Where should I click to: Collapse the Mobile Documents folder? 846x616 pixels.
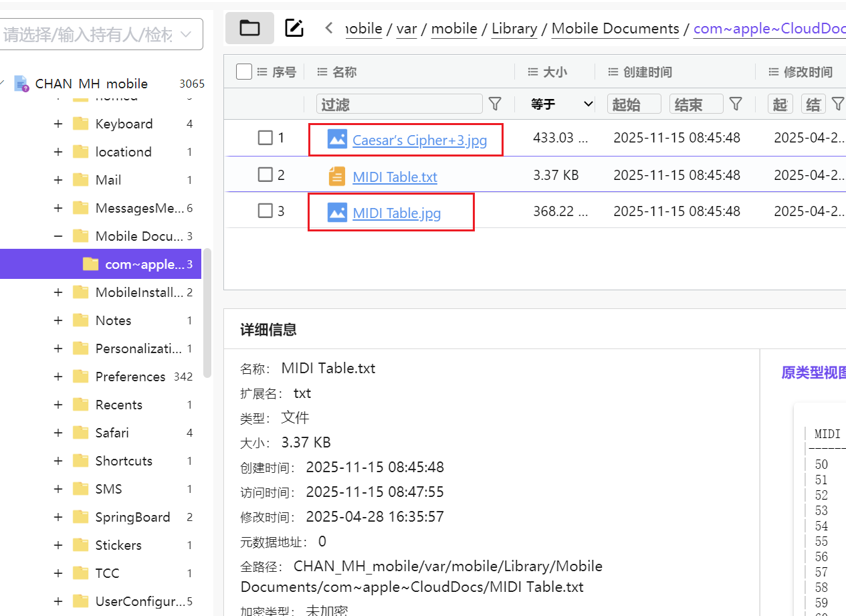click(58, 236)
